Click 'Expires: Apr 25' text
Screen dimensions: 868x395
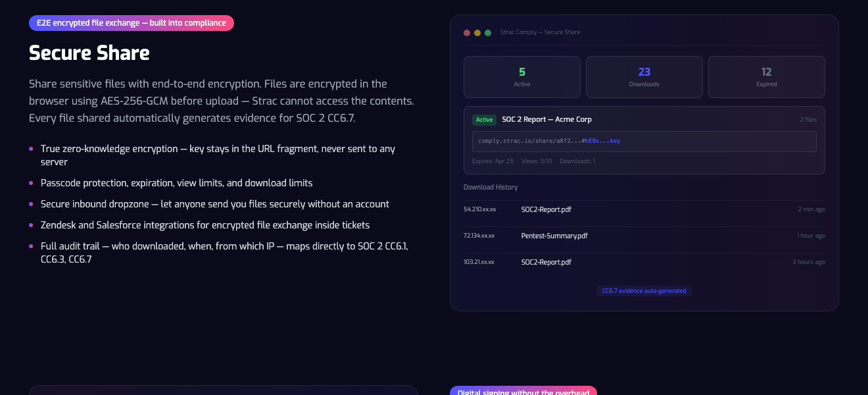[x=493, y=161]
